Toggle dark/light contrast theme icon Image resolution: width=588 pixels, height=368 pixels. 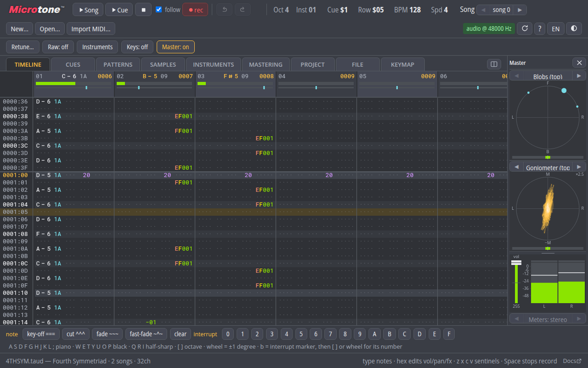tap(574, 29)
